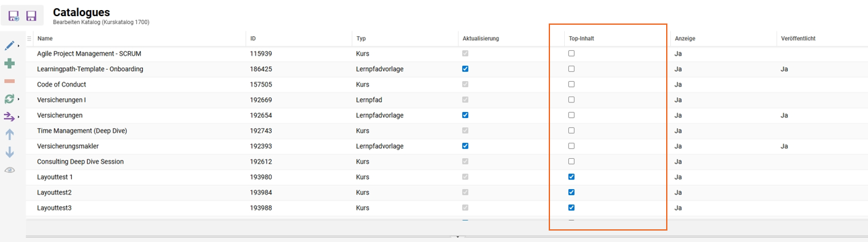Click the collapse arrow at panel bottom
Screen dimensions: 868x242
458,237
